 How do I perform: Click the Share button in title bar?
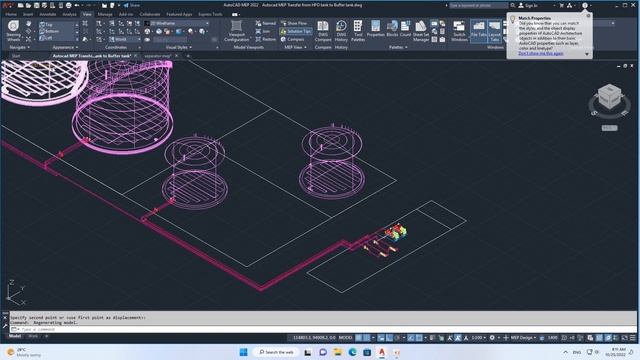[131, 5]
